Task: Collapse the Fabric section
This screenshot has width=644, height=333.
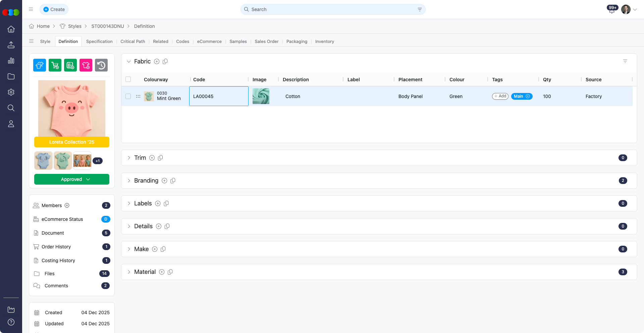Action: pos(129,62)
